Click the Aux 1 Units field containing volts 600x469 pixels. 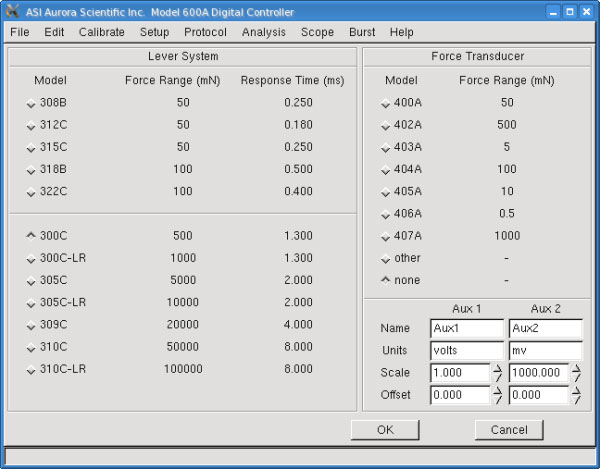pos(467,350)
